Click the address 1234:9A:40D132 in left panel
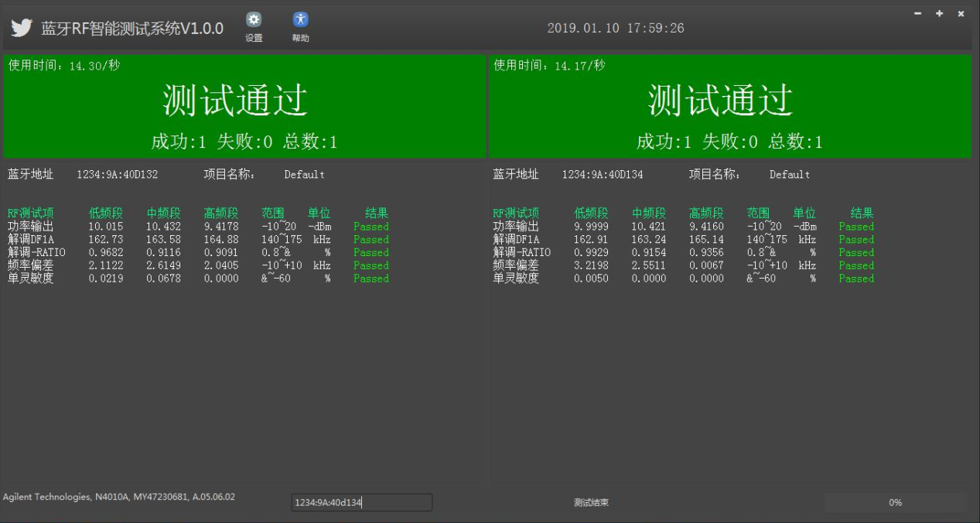The width and height of the screenshot is (980, 523). [x=117, y=175]
